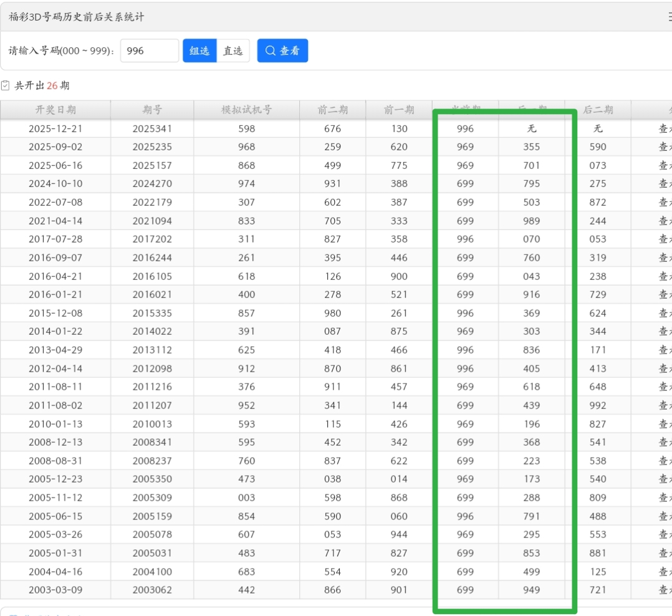672x616 pixels.
Task: Click the checklist icon beside 共开出26期
Action: (x=6, y=85)
